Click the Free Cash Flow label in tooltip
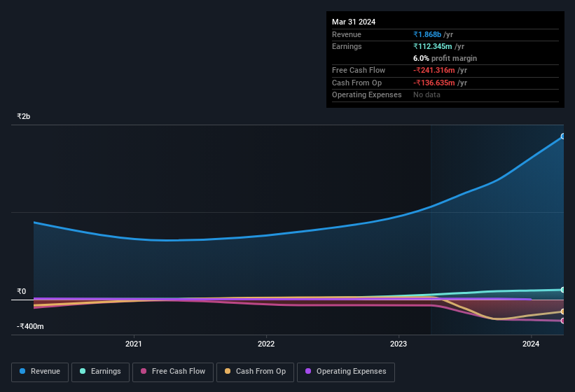575x392 pixels. point(359,70)
